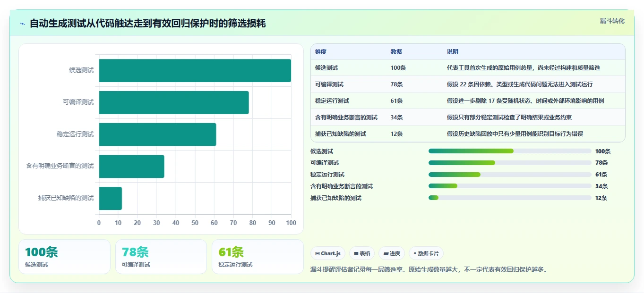
Task: Click the 含有明确业务断言的测试 chart bar
Action: [x=131, y=166]
